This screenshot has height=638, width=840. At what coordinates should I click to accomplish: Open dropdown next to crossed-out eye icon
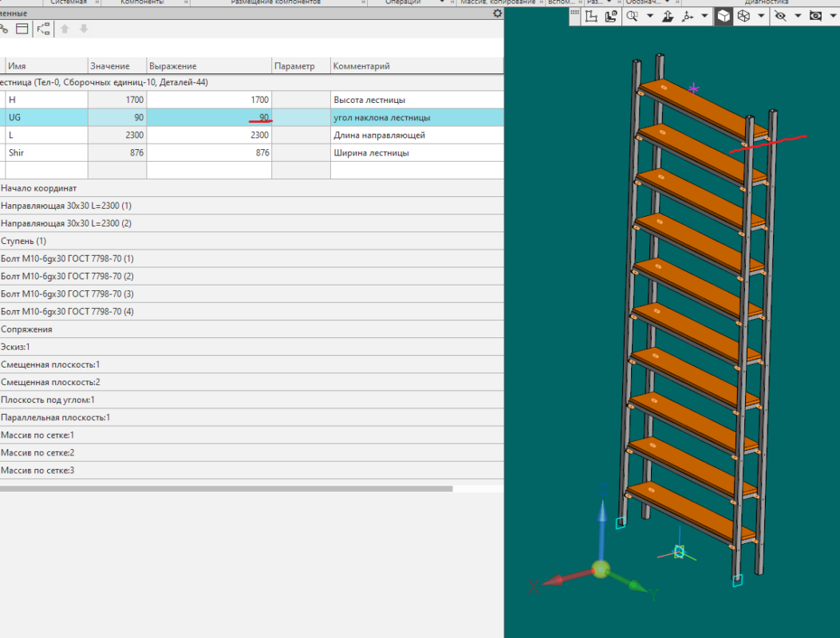pyautogui.click(x=798, y=16)
